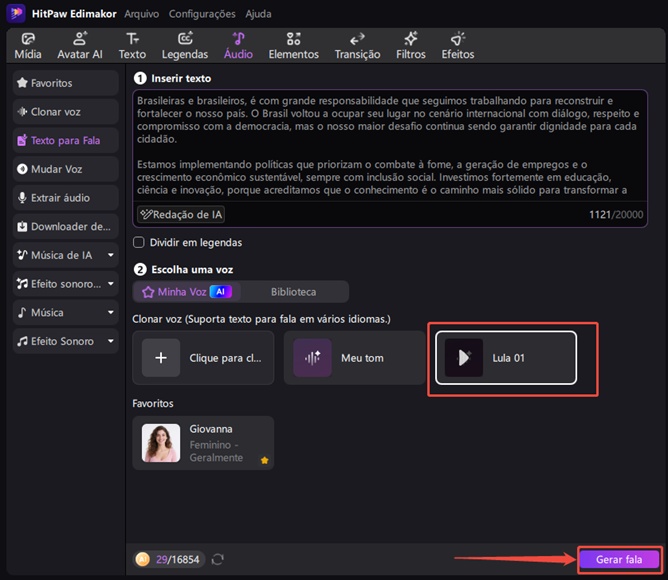This screenshot has width=668, height=580.
Task: Select Texto para Fala in sidebar
Action: 66,140
